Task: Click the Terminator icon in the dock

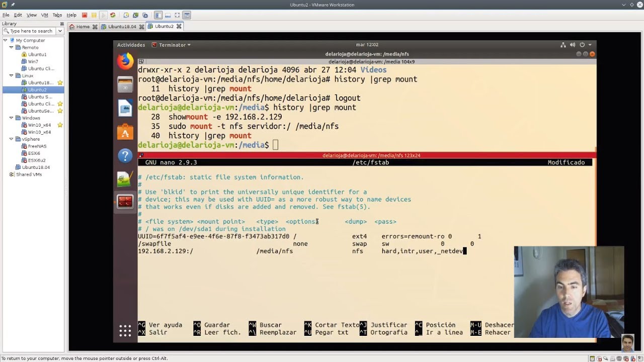Action: [125, 202]
